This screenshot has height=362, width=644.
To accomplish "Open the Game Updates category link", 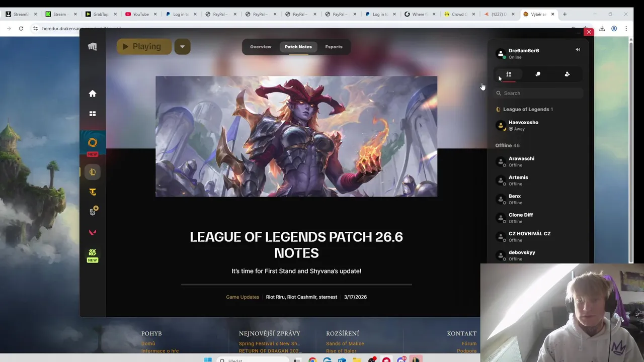I will tap(243, 297).
